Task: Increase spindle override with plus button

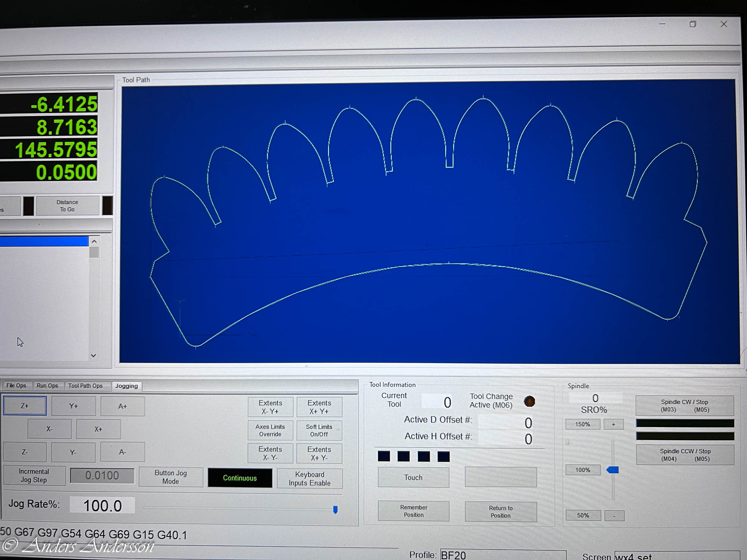Action: [x=613, y=424]
